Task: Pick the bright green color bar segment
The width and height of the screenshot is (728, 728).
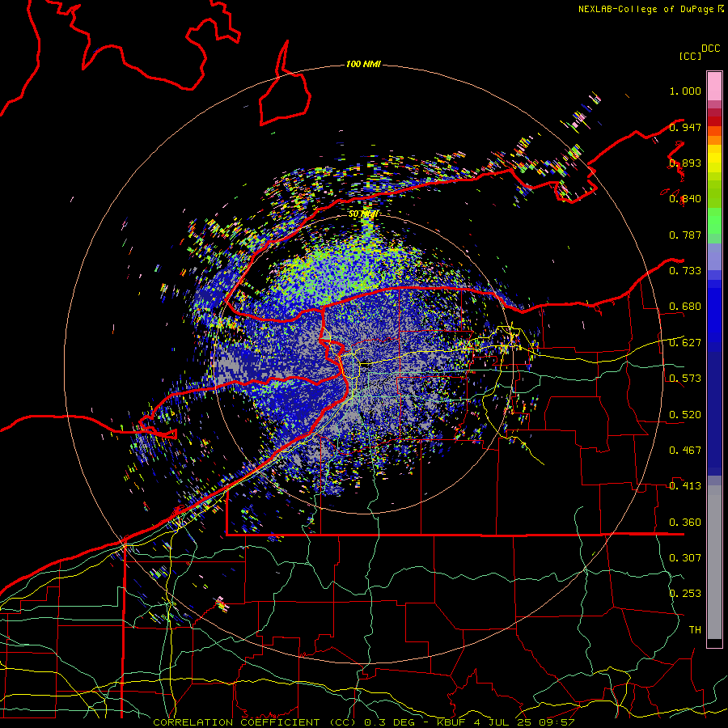Action: (x=714, y=221)
